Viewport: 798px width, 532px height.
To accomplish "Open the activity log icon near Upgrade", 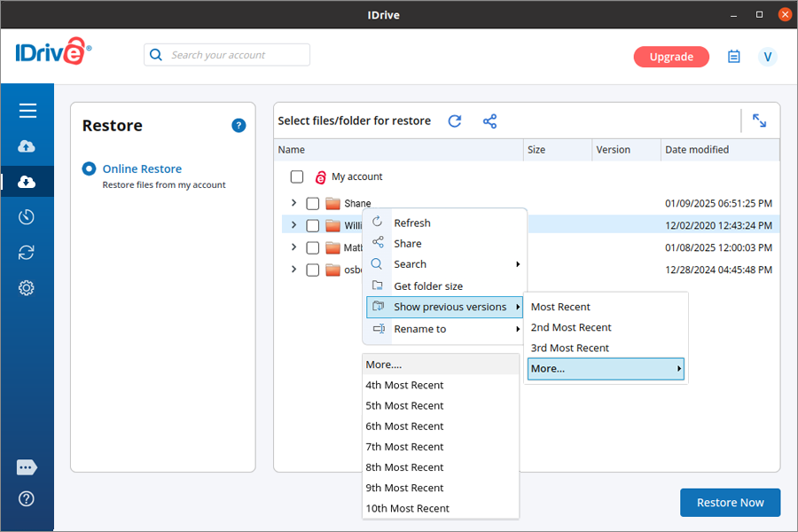I will click(734, 57).
